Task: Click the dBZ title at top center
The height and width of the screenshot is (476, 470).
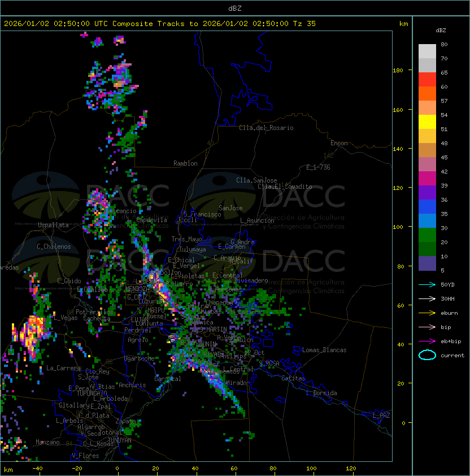Action: (235, 8)
